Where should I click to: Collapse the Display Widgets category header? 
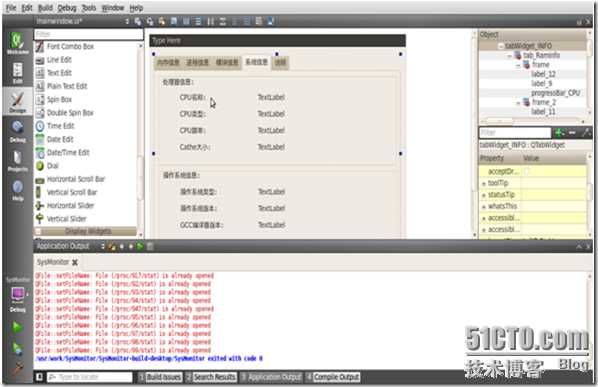click(86, 231)
